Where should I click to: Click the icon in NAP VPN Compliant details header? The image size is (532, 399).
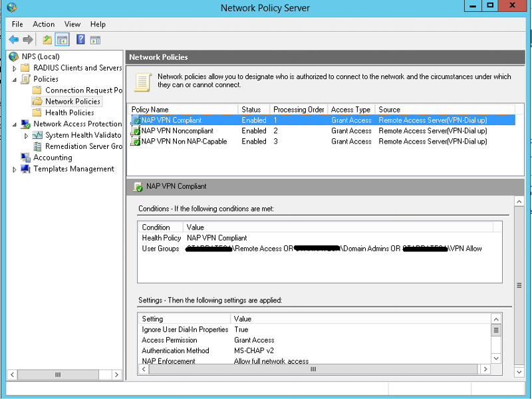tap(138, 187)
